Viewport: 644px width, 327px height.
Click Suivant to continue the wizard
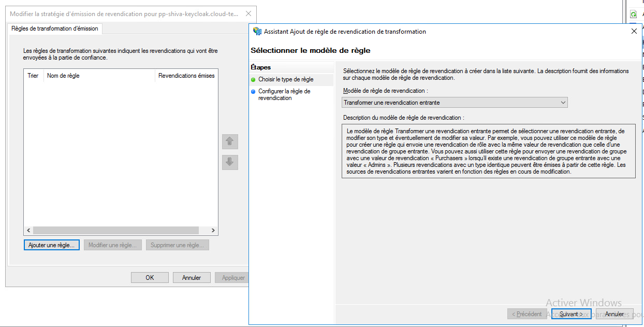(571, 314)
